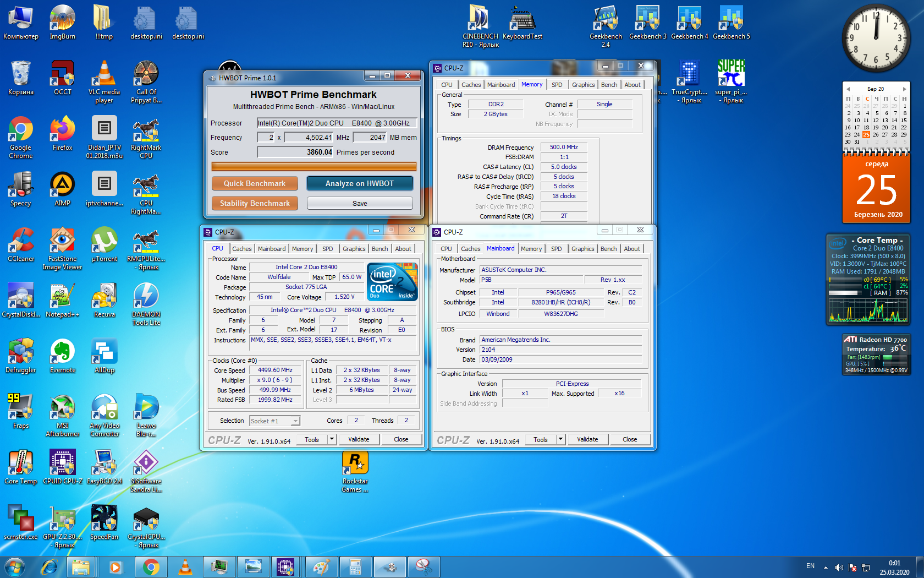Expand Tools dropdown arrow in CPU-Z CPU window
Viewport: 924px width, 578px height.
(x=332, y=439)
